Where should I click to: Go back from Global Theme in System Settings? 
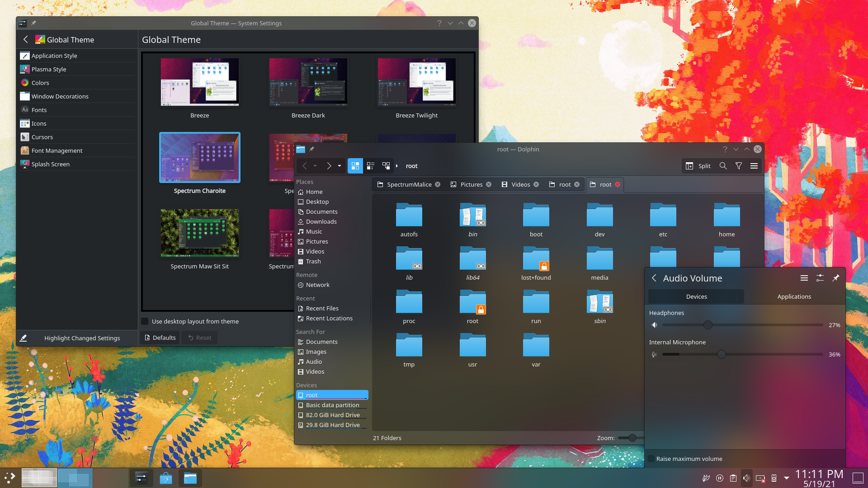(x=26, y=40)
